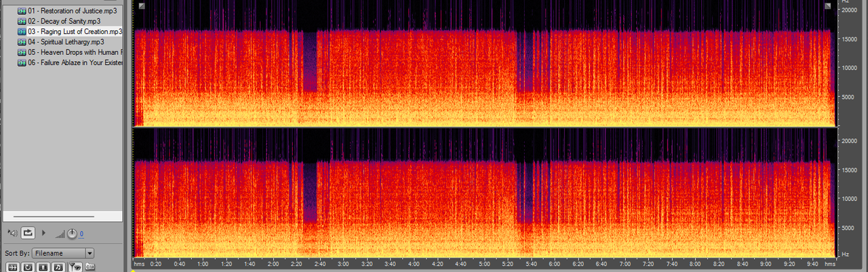Click the fade-in handle at waveform start
This screenshot has width=868, height=272.
pyautogui.click(x=141, y=6)
